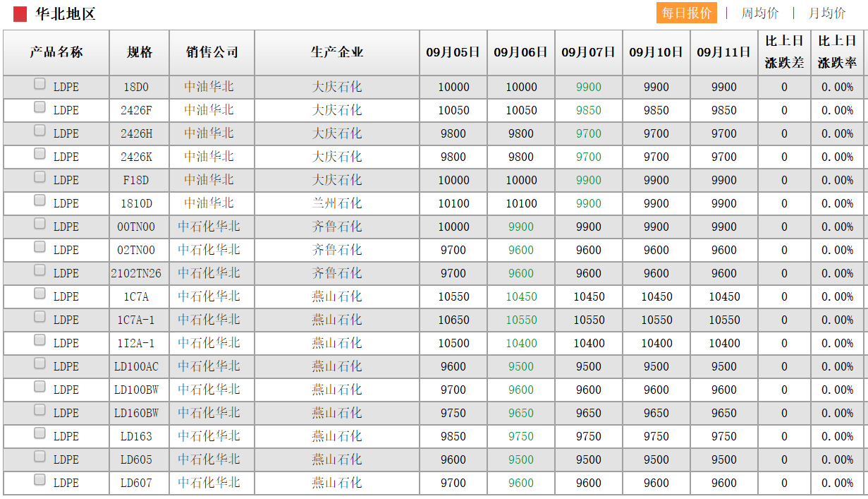Open 中油华北 link in 18D0 row
Screen dimensions: 868x499
(209, 87)
